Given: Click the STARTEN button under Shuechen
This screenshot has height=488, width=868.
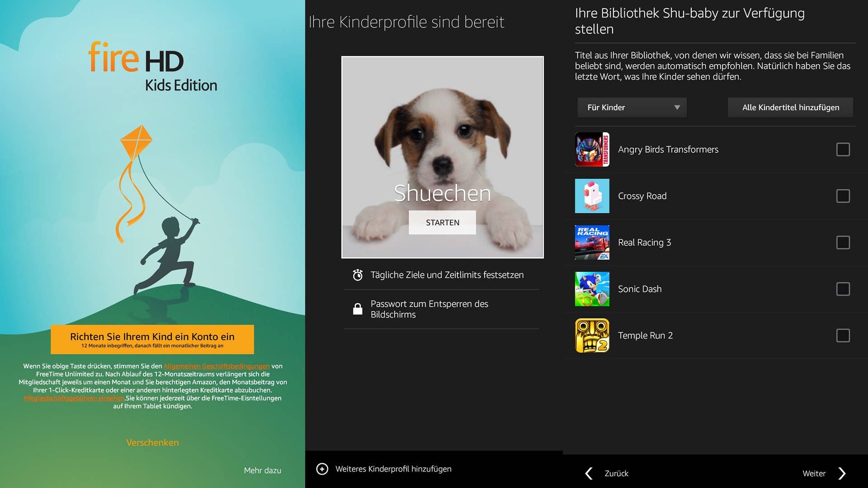Looking at the screenshot, I should pyautogui.click(x=442, y=222).
